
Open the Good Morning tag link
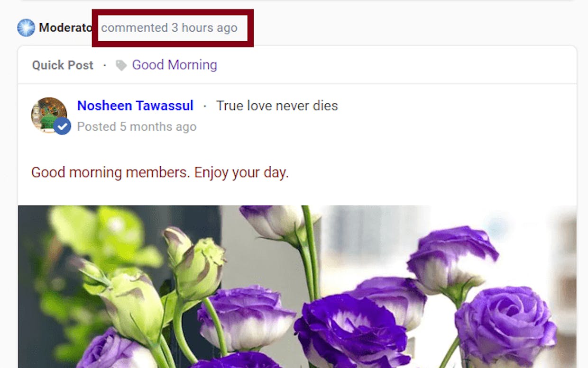click(175, 65)
